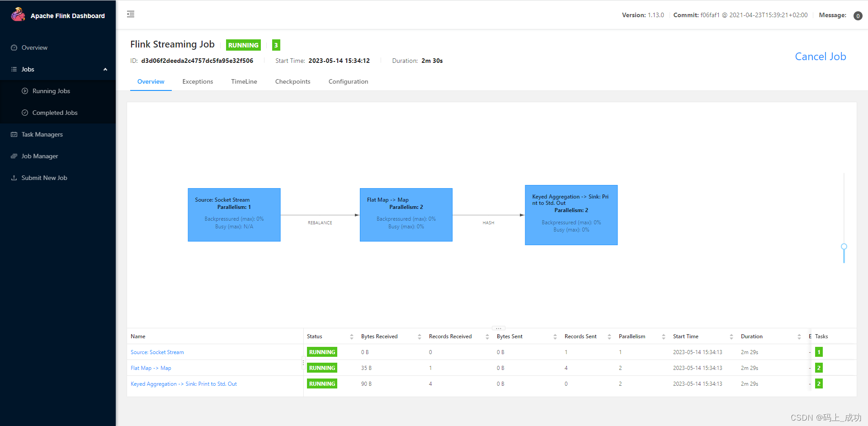The width and height of the screenshot is (868, 426).
Task: Switch to the TimeLine tab
Action: (x=244, y=81)
